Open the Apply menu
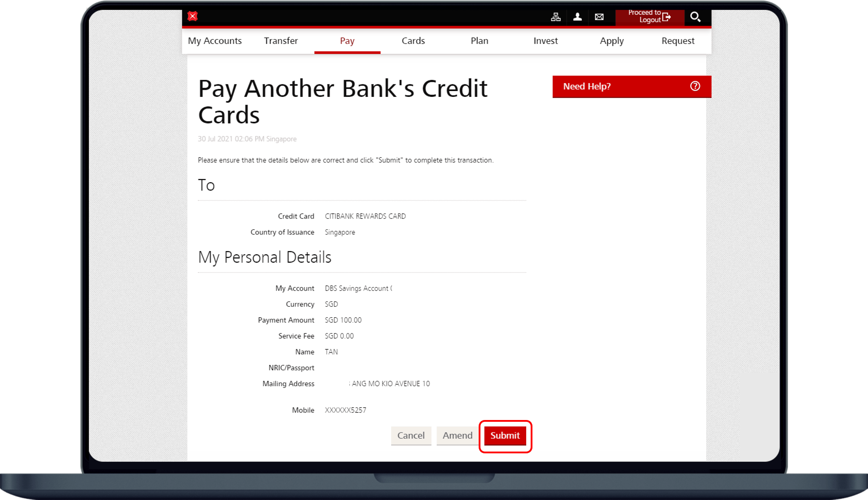 click(612, 41)
